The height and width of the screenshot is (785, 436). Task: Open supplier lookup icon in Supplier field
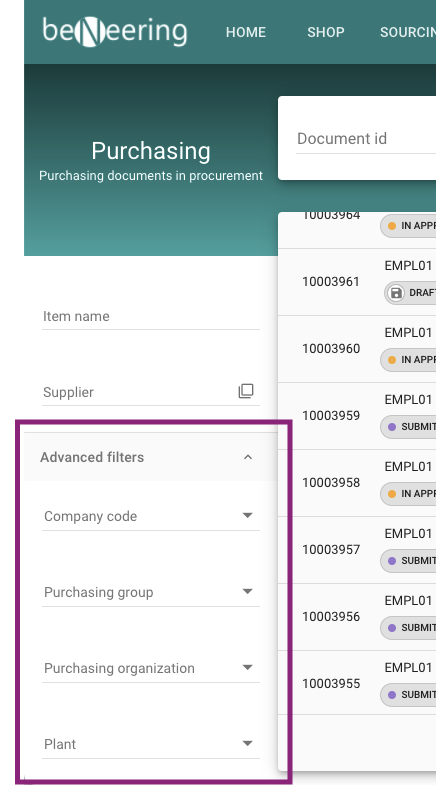(246, 391)
